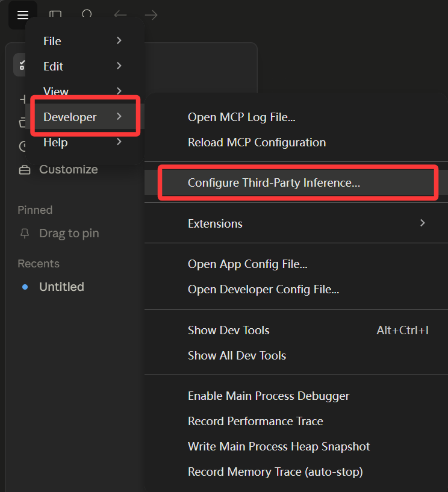Image resolution: width=448 pixels, height=492 pixels.
Task: Open the Untitled recent chat
Action: [61, 287]
